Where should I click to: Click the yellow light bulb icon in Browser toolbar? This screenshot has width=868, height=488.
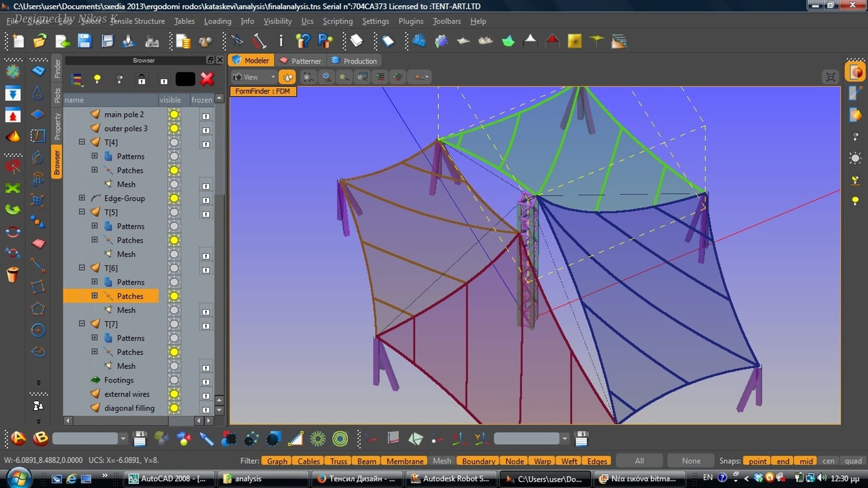97,79
